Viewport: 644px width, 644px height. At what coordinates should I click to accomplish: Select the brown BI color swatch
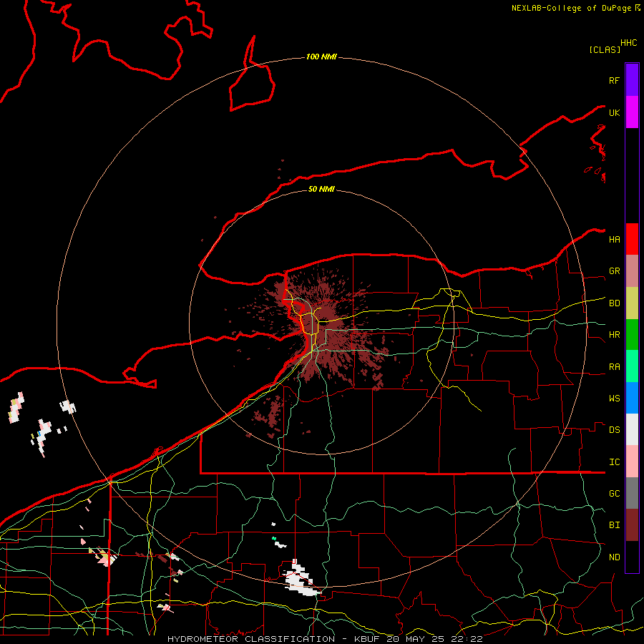632,525
